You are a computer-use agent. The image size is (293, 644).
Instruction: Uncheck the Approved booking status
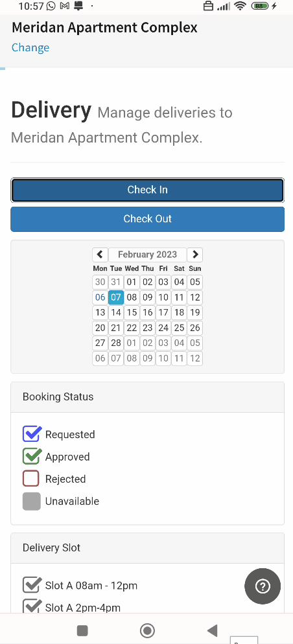[x=32, y=456]
